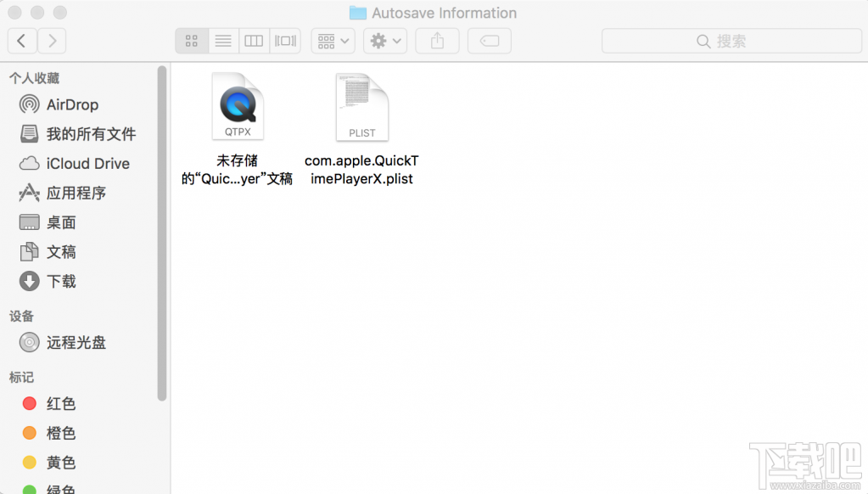
Task: Click the 设备 section header
Action: coord(21,317)
